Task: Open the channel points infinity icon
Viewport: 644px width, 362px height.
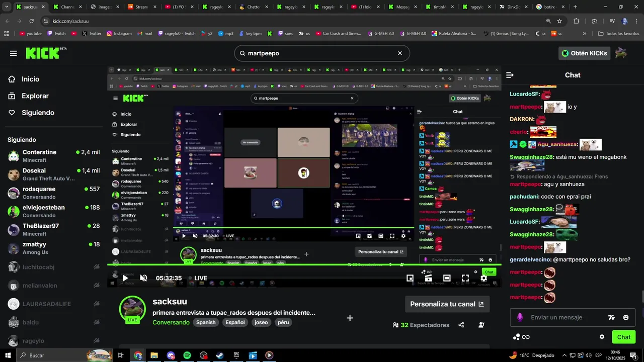Action: (521, 337)
